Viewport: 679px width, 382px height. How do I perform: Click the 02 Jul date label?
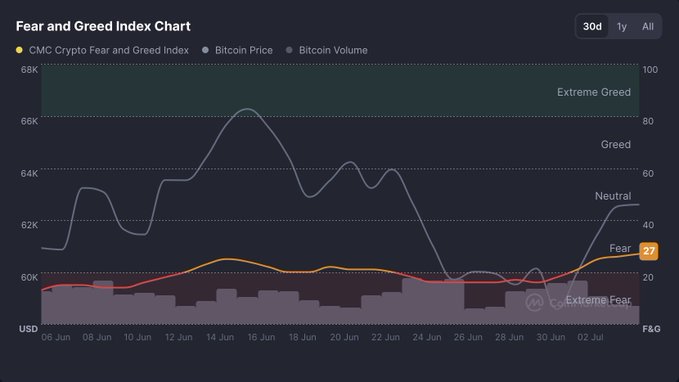pyautogui.click(x=590, y=337)
